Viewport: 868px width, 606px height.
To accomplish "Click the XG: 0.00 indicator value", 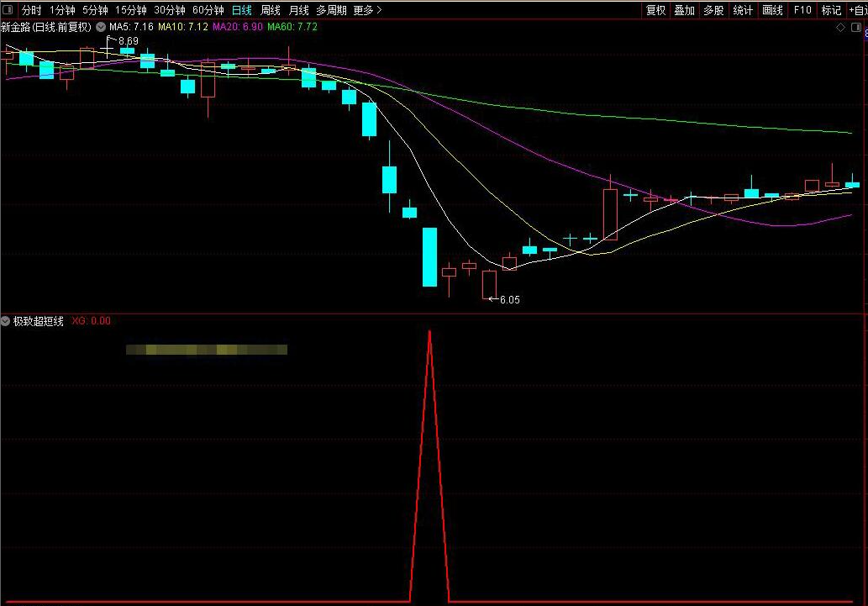I will coord(92,321).
